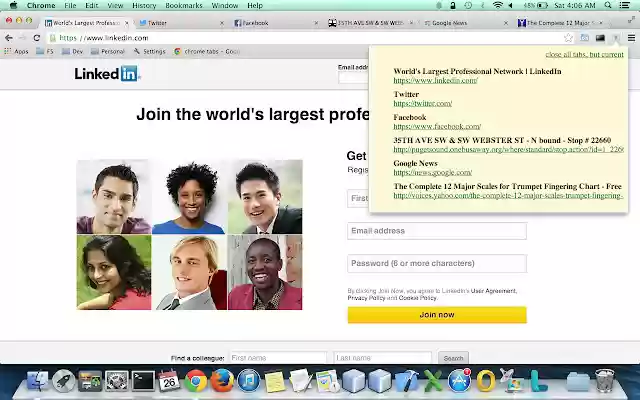
Task: Click the yellow Join now button
Action: pyautogui.click(x=437, y=315)
